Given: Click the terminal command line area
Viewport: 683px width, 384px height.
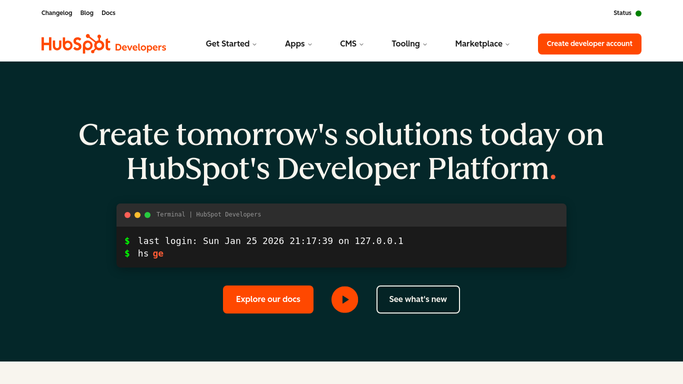Looking at the screenshot, I should pos(342,247).
